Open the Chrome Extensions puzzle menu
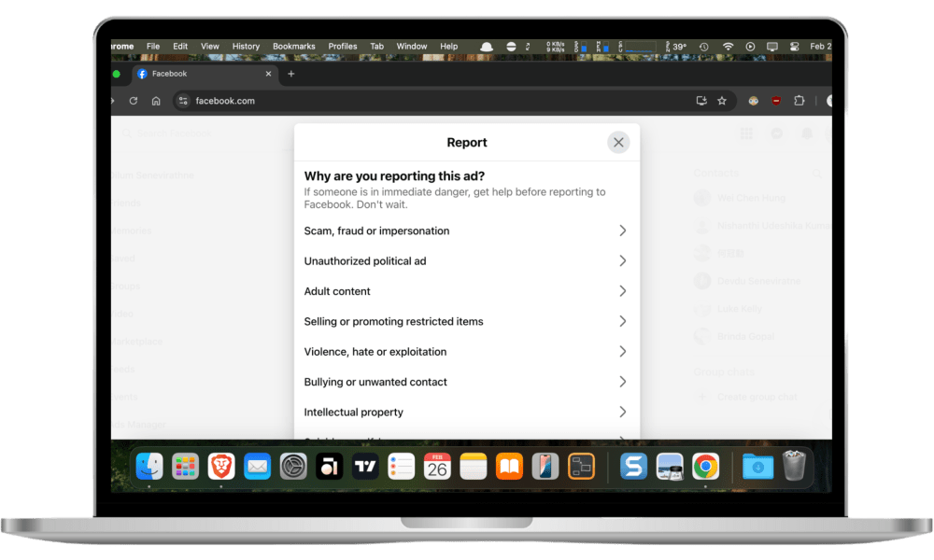Viewport: 934px width, 560px height. pos(800,101)
